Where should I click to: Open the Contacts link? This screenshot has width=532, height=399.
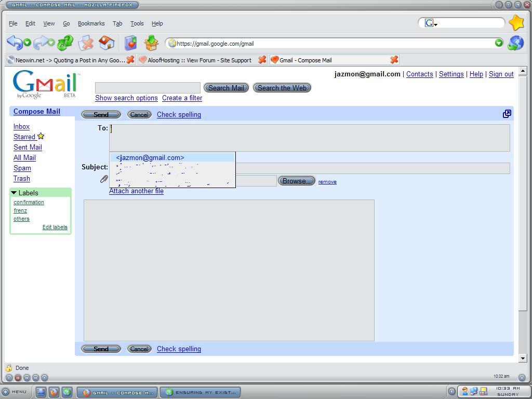419,74
